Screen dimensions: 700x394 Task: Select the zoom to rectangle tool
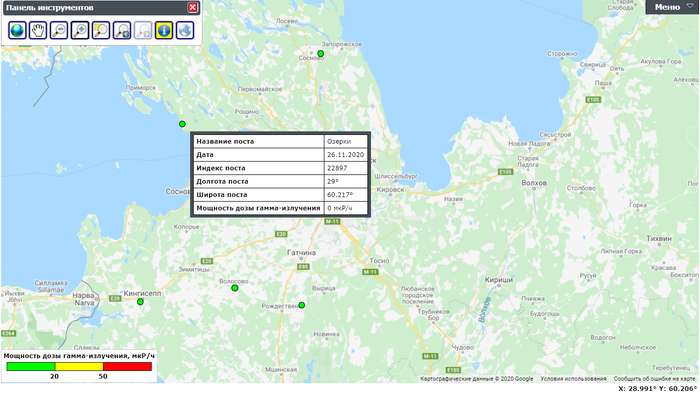pos(101,30)
